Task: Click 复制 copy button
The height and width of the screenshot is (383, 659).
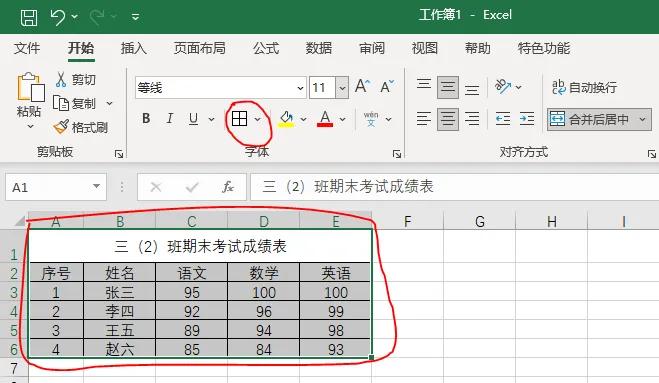Action: [74, 103]
